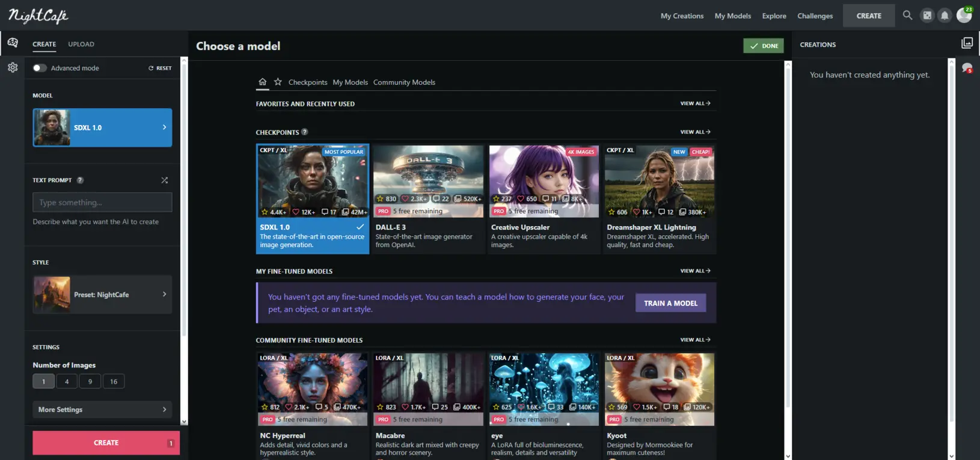Click the model list scroll down arrow

pyautogui.click(x=788, y=456)
